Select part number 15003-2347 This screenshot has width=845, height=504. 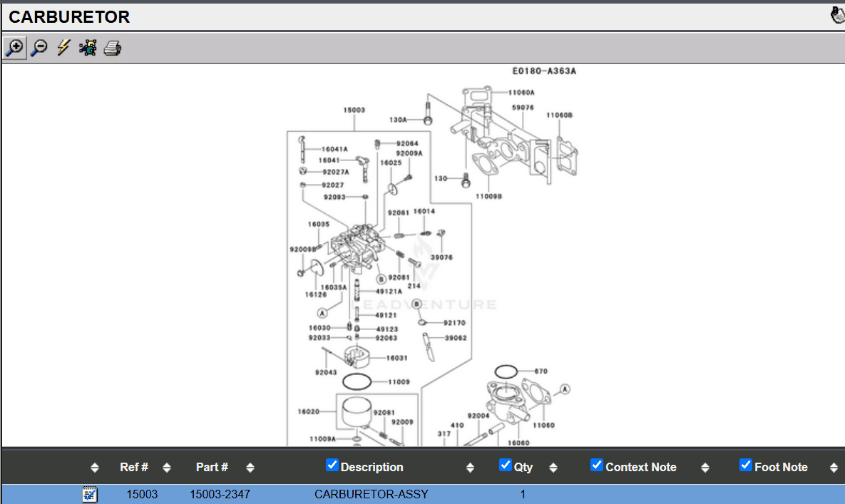pyautogui.click(x=220, y=494)
